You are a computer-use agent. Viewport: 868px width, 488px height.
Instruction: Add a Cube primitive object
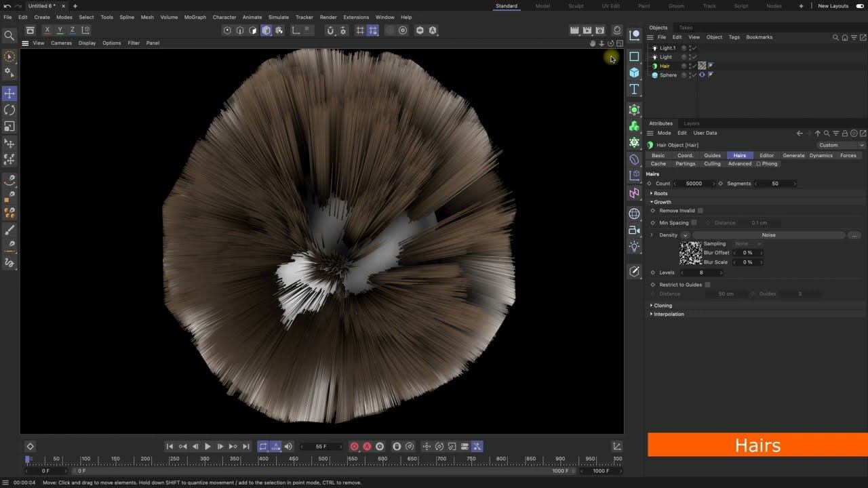tap(634, 73)
